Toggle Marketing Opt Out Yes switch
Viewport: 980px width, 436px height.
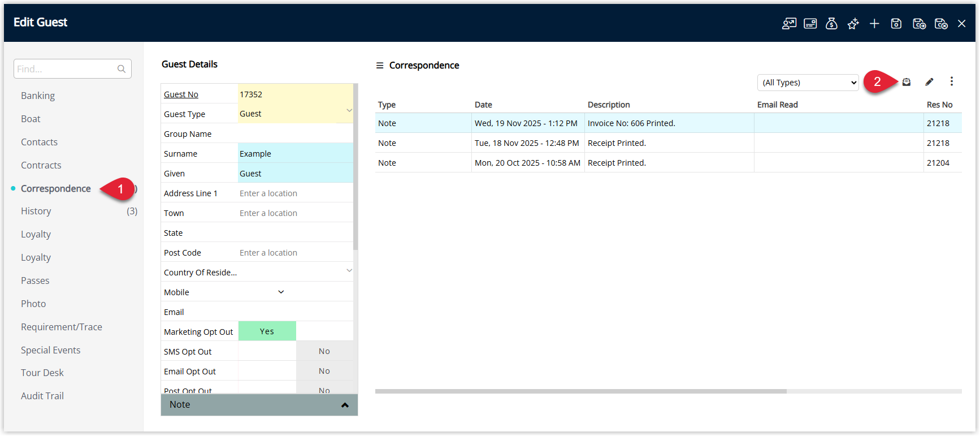[267, 331]
